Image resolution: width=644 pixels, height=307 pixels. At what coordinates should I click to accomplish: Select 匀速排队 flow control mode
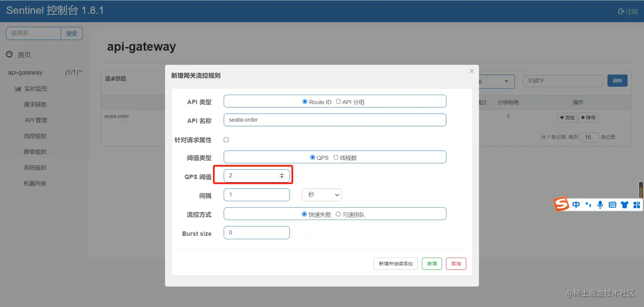(338, 214)
